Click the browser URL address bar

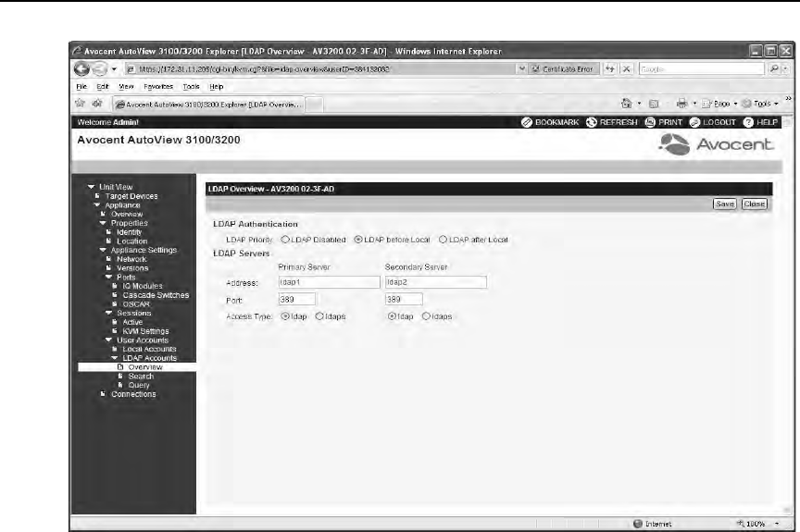[x=320, y=68]
